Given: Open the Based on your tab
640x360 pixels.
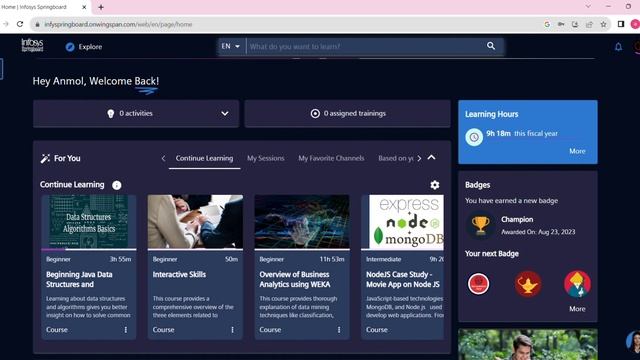Looking at the screenshot, I should pos(396,158).
